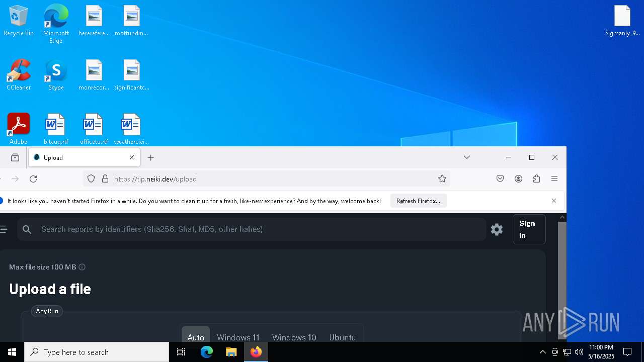Viewport: 644px width, 362px height.
Task: View site security lock information
Action: click(x=105, y=179)
